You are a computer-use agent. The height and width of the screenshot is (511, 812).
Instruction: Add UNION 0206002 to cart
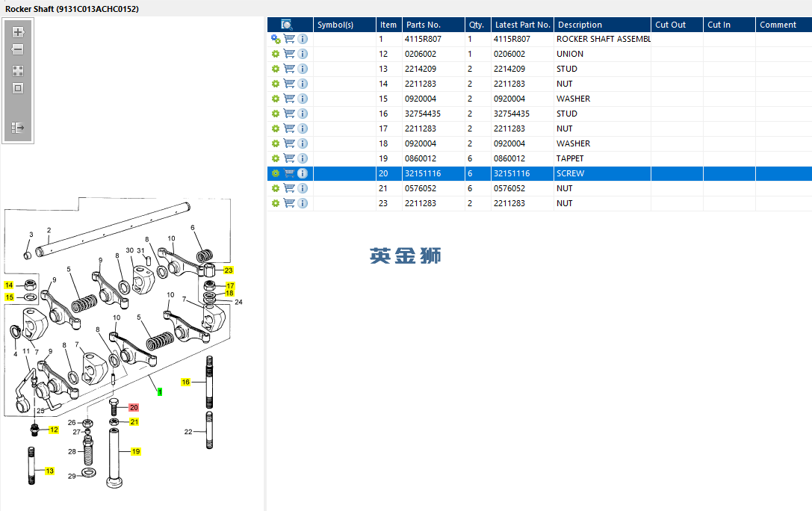289,54
